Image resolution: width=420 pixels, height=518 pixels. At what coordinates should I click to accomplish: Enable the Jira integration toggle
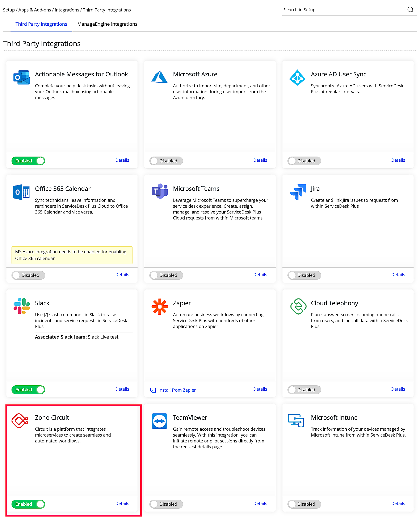click(x=304, y=275)
